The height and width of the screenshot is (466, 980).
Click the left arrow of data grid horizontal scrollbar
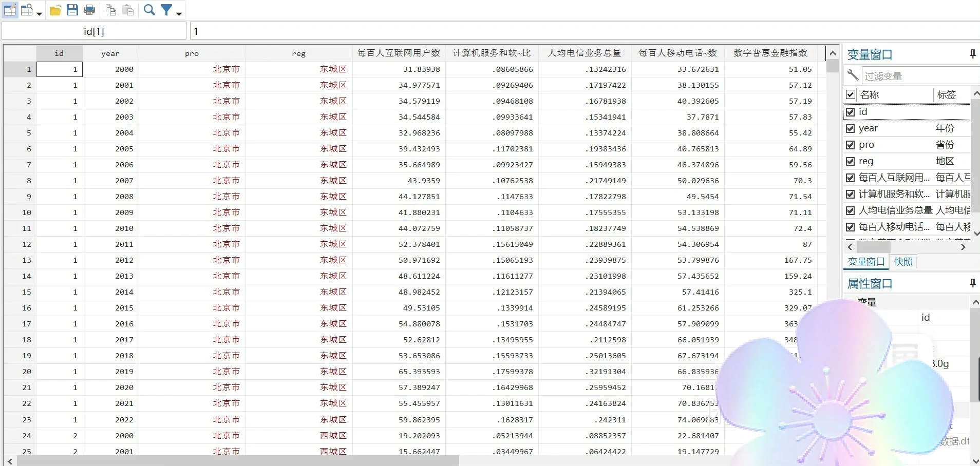(x=10, y=461)
